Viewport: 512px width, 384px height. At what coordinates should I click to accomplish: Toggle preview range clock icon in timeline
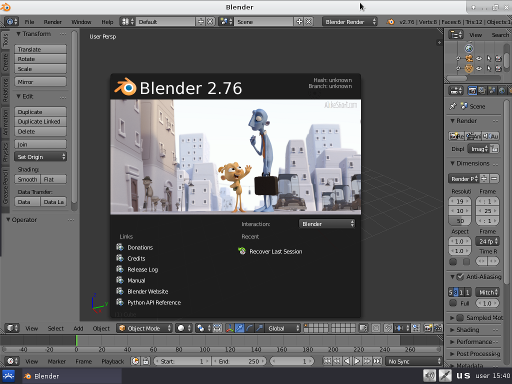(x=135, y=361)
